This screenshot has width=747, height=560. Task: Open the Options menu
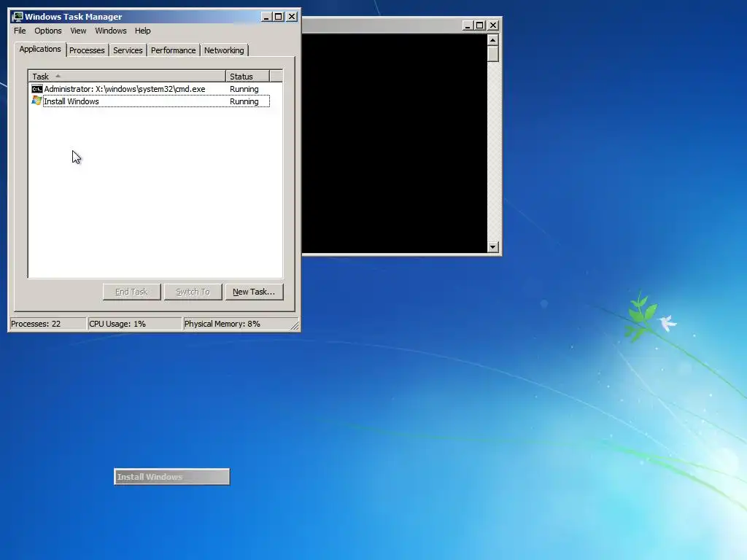pos(47,31)
